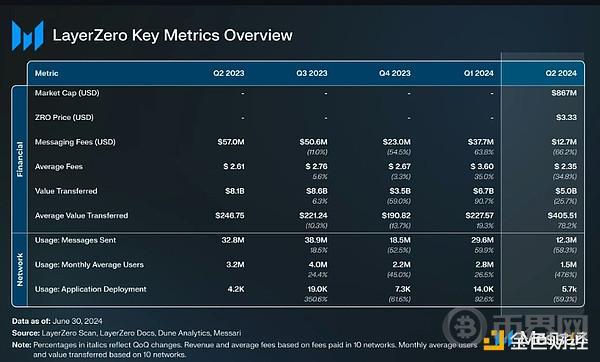Image resolution: width=600 pixels, height=362 pixels.
Task: Select the Messaging Fees (USD) row label
Action: [x=75, y=142]
